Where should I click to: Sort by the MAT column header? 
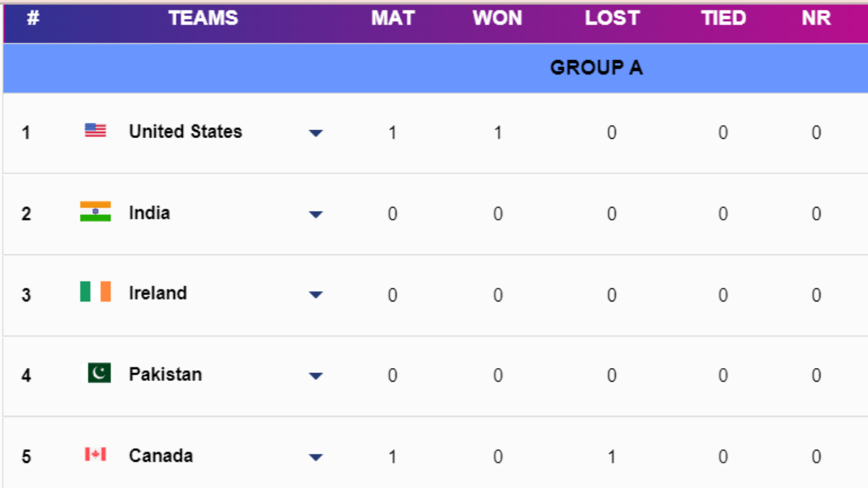(x=393, y=19)
